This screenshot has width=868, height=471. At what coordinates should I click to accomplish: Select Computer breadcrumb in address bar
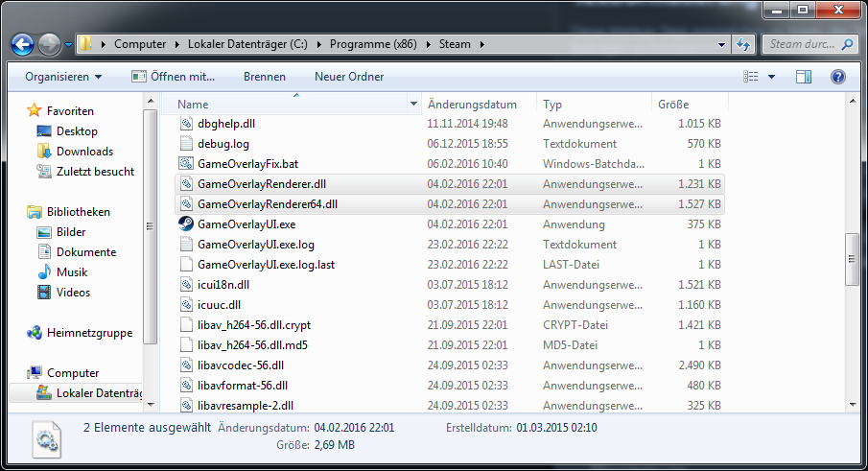pyautogui.click(x=140, y=44)
